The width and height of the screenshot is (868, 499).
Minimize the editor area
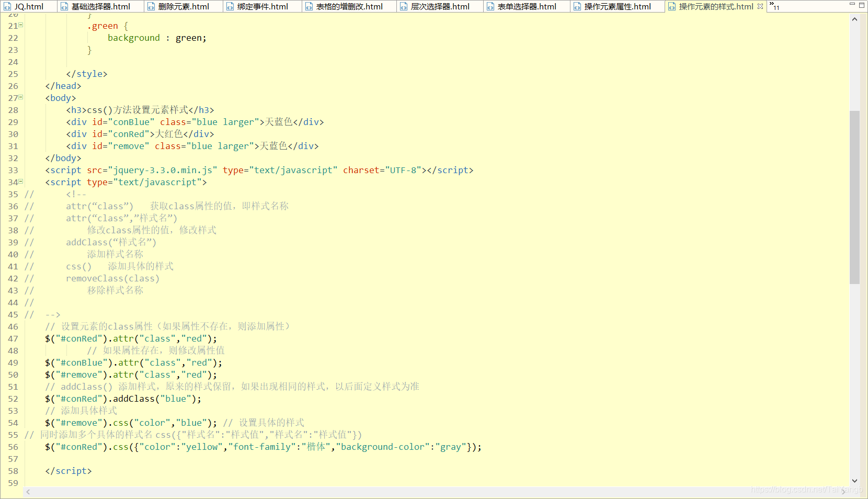(852, 5)
